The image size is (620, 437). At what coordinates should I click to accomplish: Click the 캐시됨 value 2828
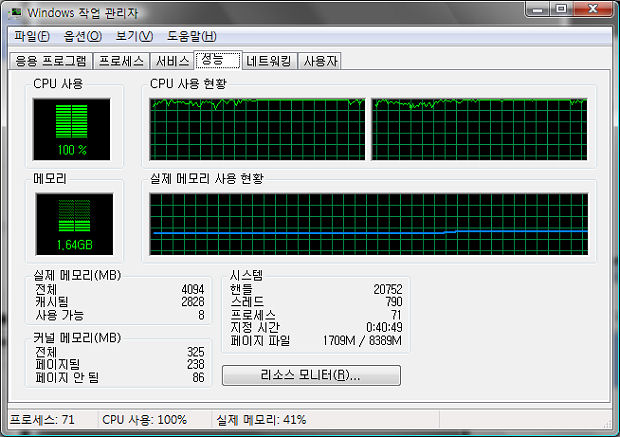pos(193,302)
